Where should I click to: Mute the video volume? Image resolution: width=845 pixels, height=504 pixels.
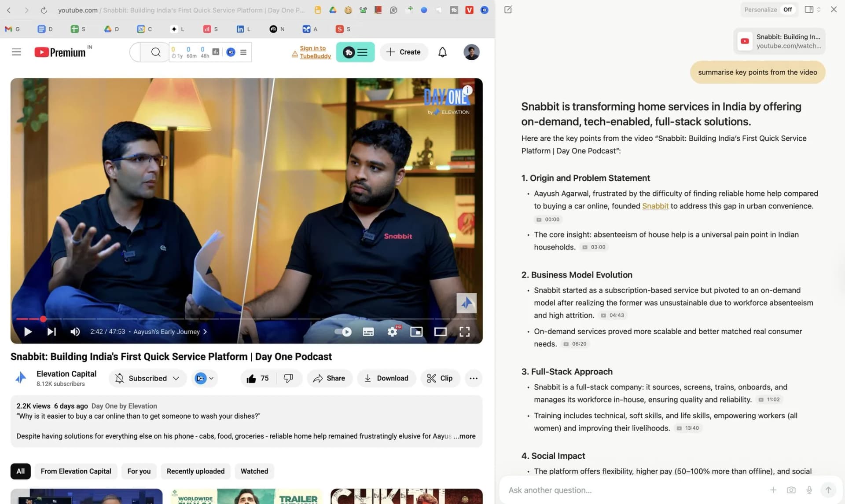point(75,332)
